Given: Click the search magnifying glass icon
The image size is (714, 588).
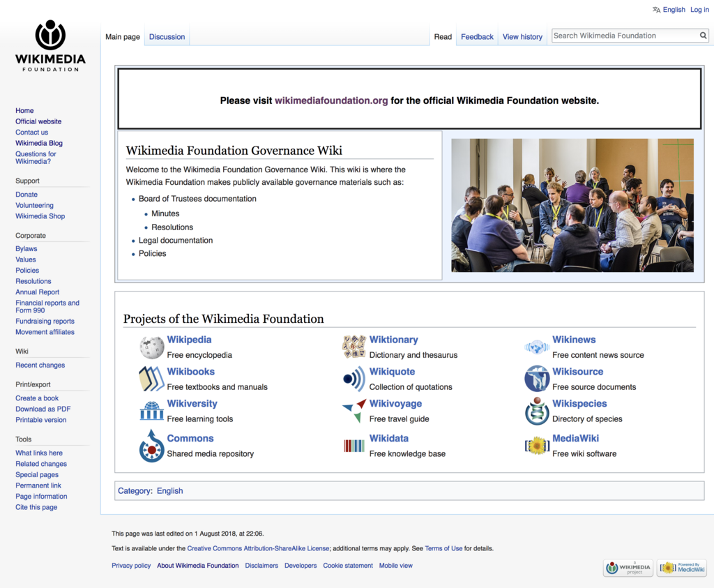Looking at the screenshot, I should (703, 36).
